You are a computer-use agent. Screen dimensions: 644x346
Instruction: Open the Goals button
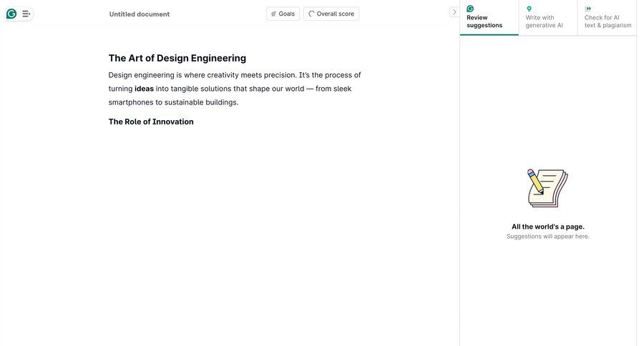[283, 14]
